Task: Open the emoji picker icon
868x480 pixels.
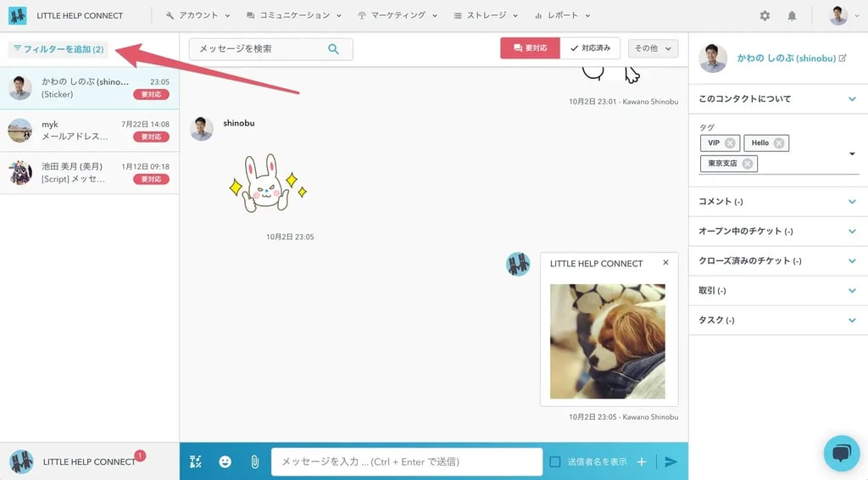Action: 225,461
